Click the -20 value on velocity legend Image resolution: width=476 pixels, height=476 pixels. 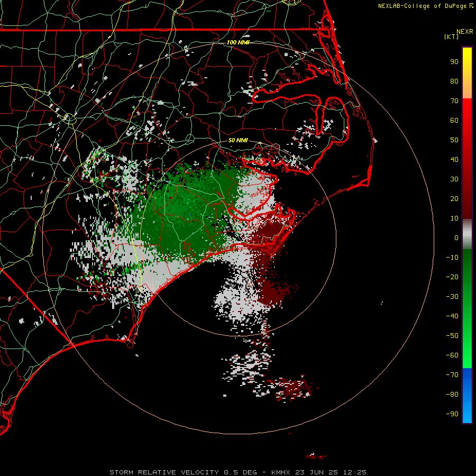pos(452,277)
